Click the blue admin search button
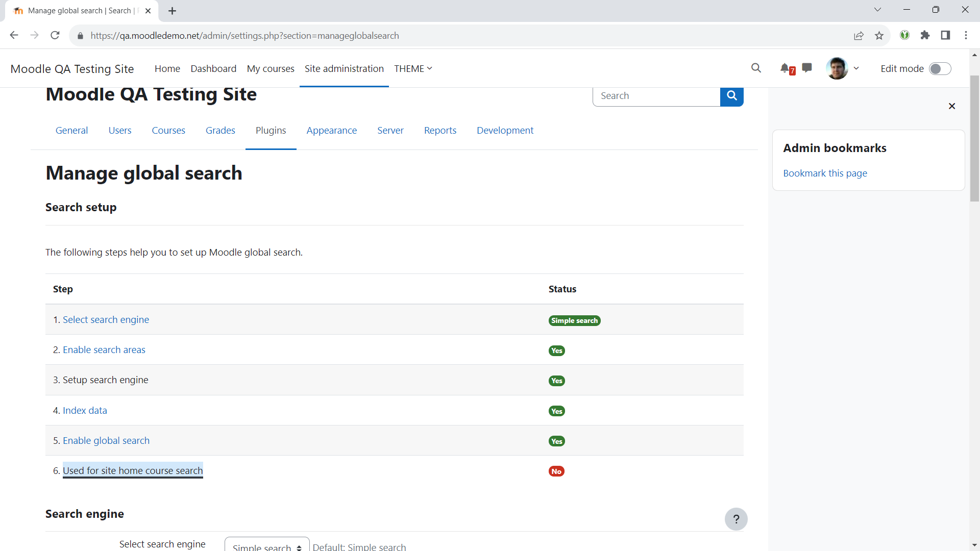The height and width of the screenshot is (551, 980). [x=731, y=96]
